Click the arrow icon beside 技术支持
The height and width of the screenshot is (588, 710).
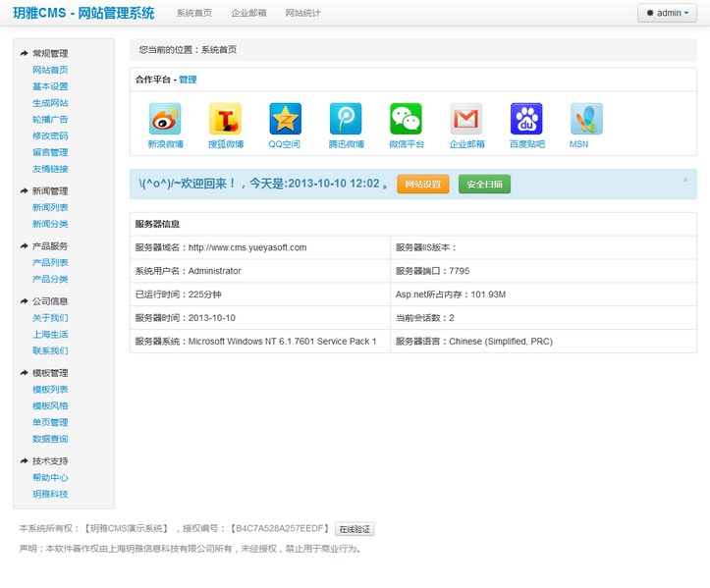pos(24,460)
